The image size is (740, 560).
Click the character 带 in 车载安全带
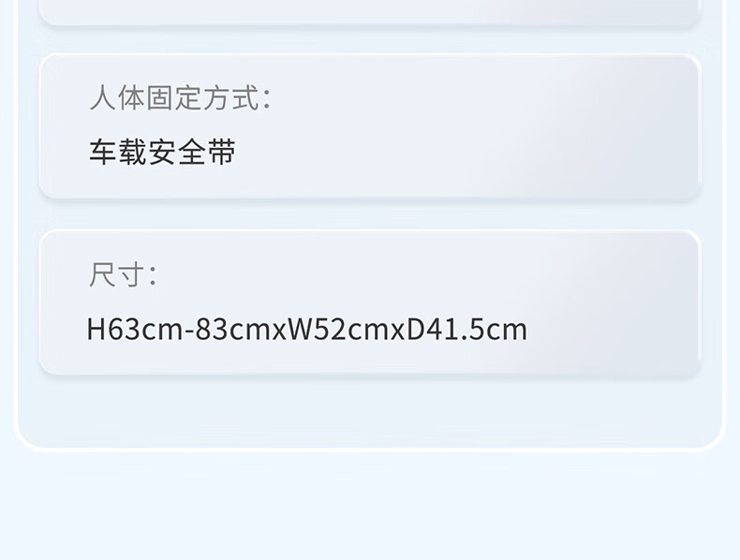[222, 152]
